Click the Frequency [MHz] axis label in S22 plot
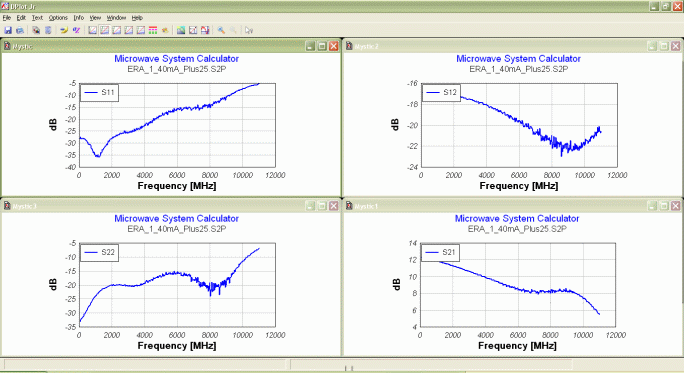Screen dimensions: 684x373 177,346
